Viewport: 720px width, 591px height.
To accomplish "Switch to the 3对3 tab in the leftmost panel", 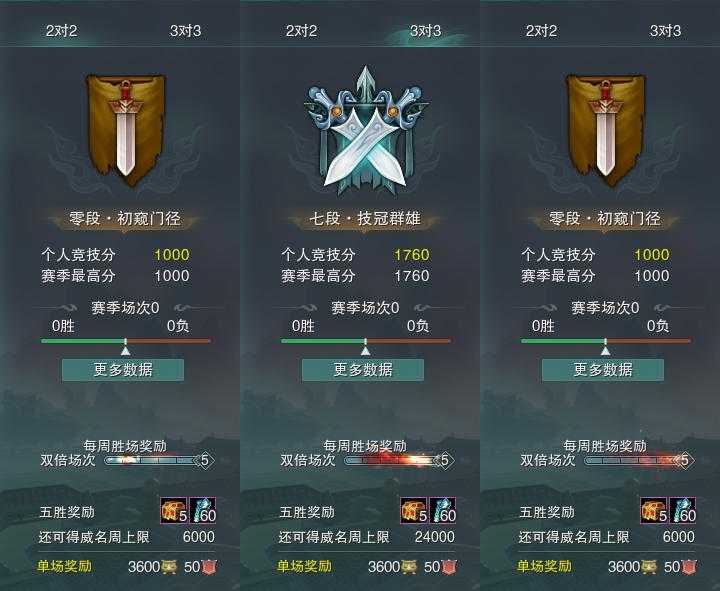I will pyautogui.click(x=185, y=31).
